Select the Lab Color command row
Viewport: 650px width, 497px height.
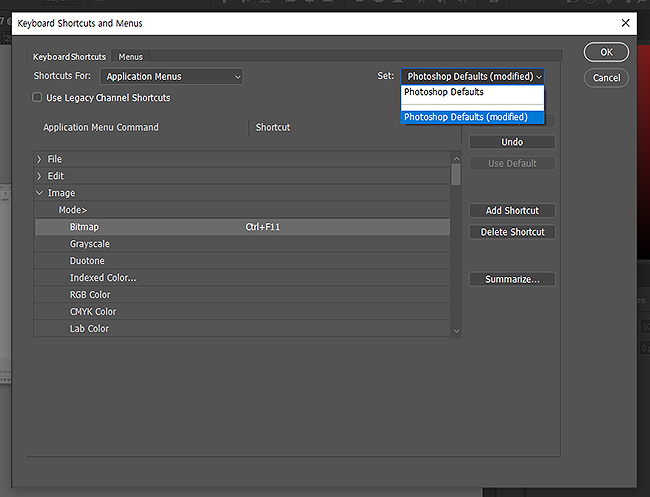click(x=242, y=329)
